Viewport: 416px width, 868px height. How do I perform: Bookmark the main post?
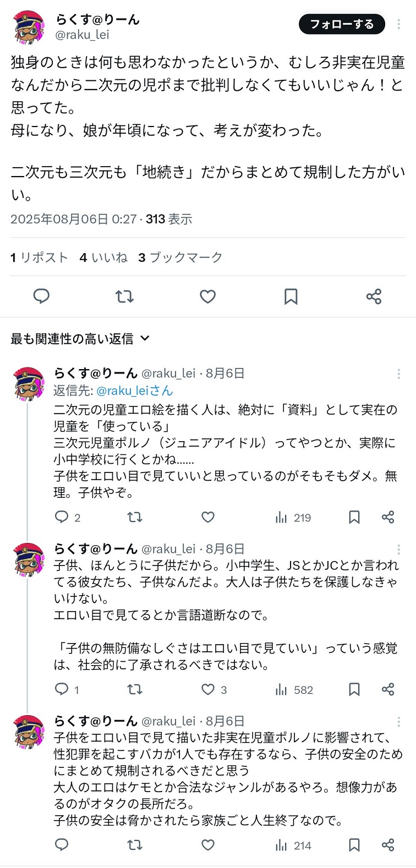click(291, 296)
